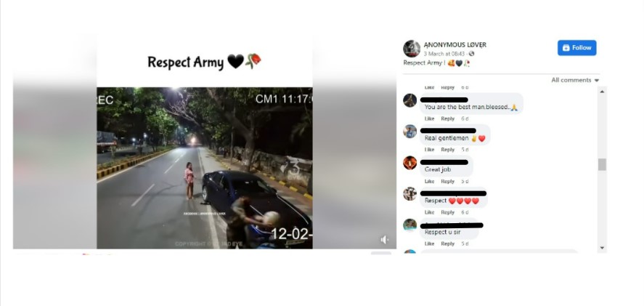This screenshot has height=306, width=644.
Task: Open avatar of 'Real gentlemen' commenter
Action: (410, 132)
